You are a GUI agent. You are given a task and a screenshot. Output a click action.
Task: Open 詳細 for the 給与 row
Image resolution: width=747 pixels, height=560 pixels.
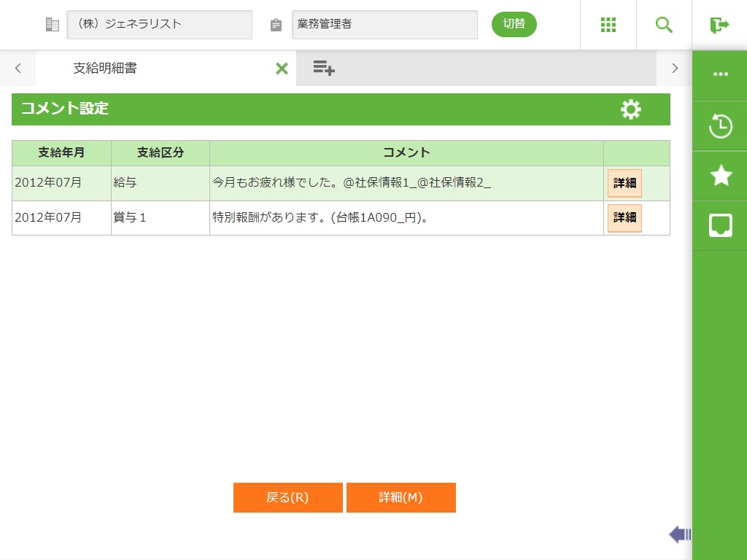(624, 184)
